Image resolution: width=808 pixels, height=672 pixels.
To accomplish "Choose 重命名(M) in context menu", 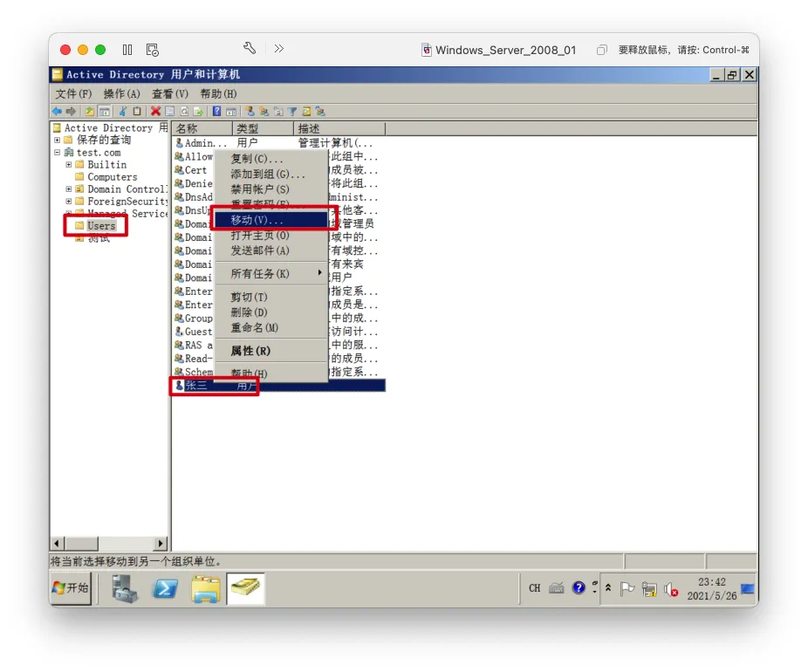I will 271,328.
